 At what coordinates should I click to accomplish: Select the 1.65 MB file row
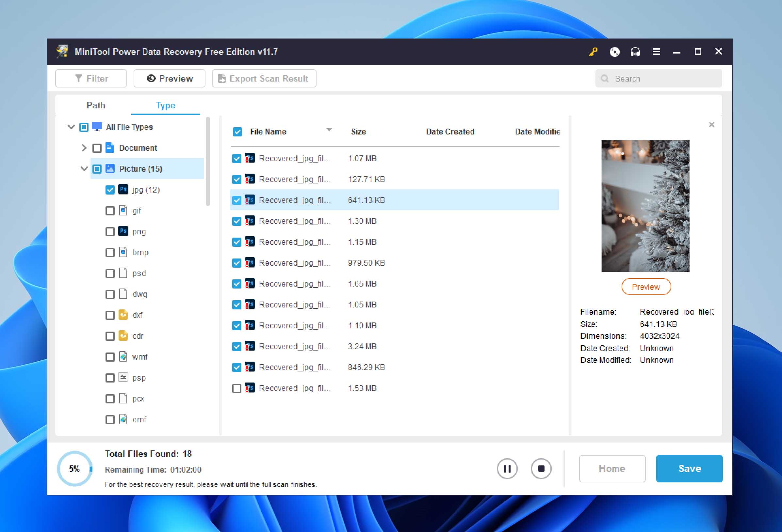tap(394, 284)
